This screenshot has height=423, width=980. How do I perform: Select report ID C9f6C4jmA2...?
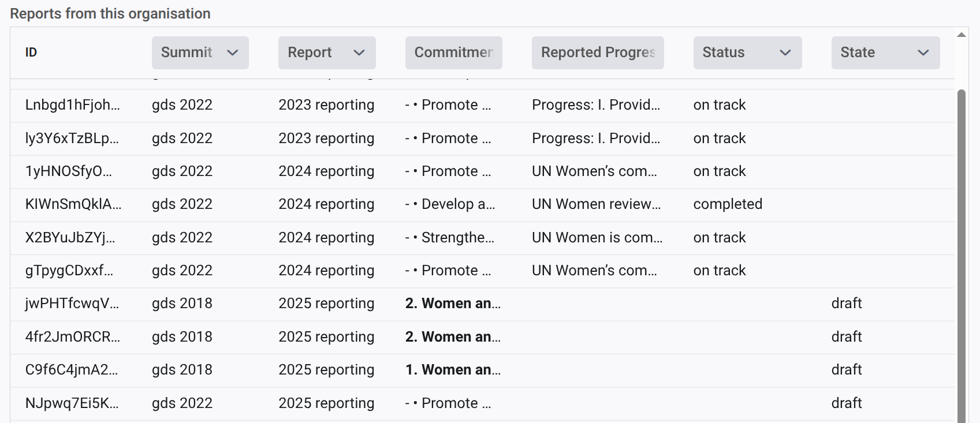(72, 370)
